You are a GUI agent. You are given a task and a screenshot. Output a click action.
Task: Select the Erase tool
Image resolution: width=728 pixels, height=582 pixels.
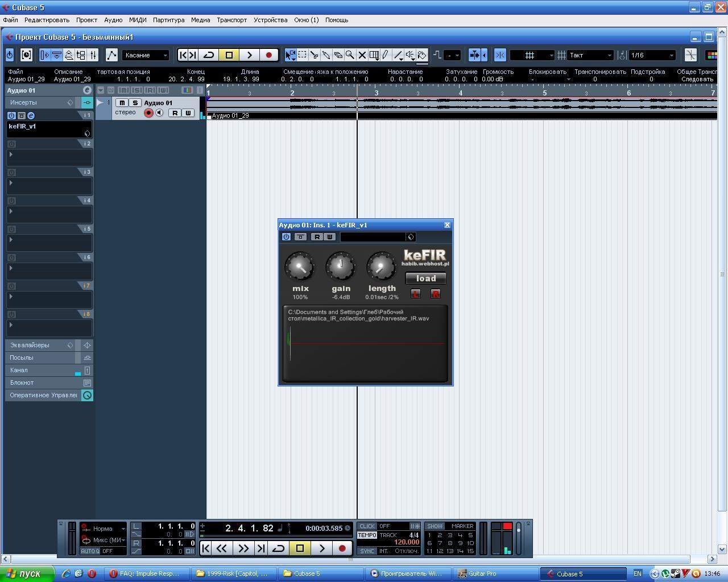338,55
